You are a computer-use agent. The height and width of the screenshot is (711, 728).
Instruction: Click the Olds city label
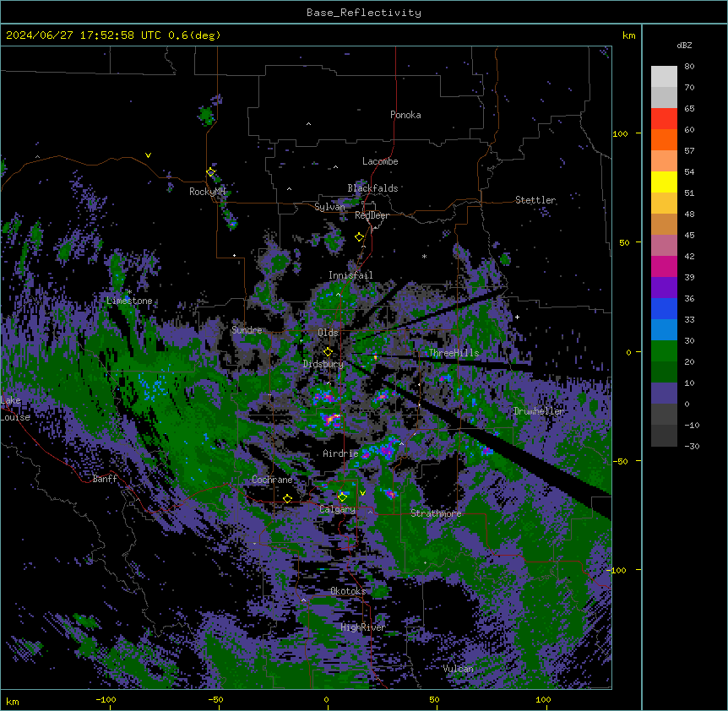click(328, 333)
